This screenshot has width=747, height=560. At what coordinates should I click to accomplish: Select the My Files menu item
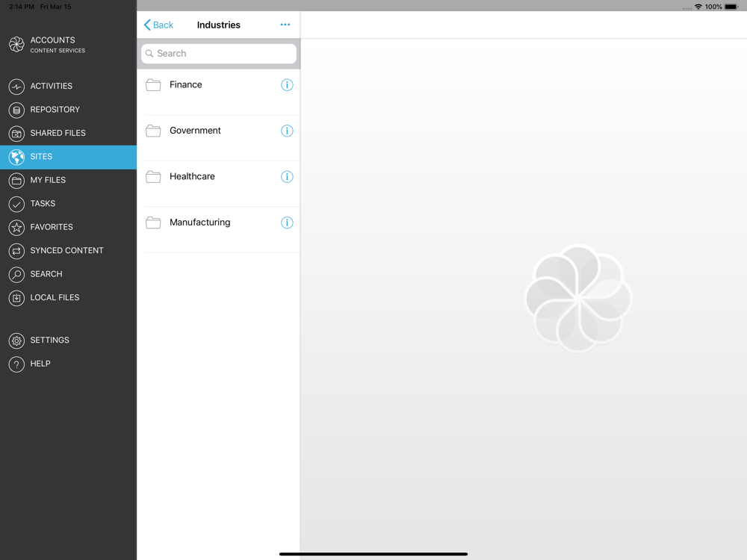68,180
